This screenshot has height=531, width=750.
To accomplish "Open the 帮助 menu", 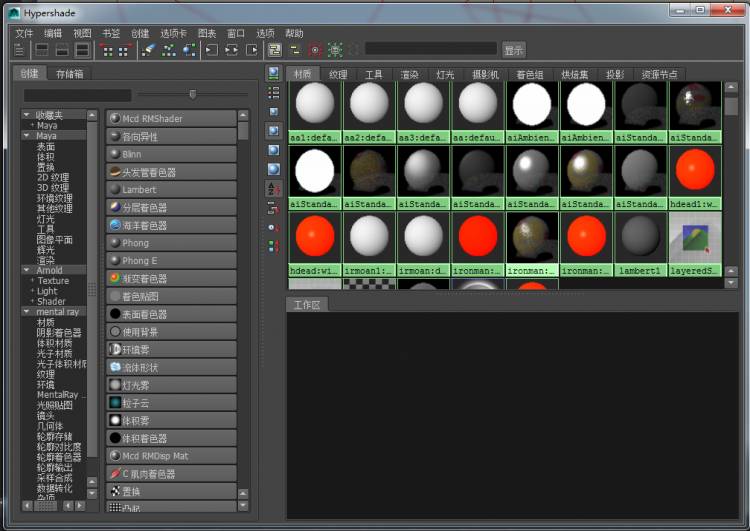I will pyautogui.click(x=294, y=33).
